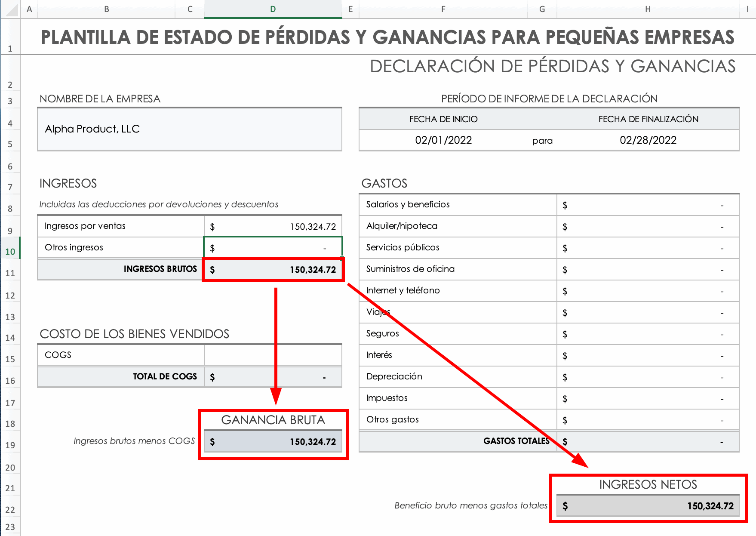Click Seguros amount cell
The height and width of the screenshot is (536, 756).
[x=648, y=334]
